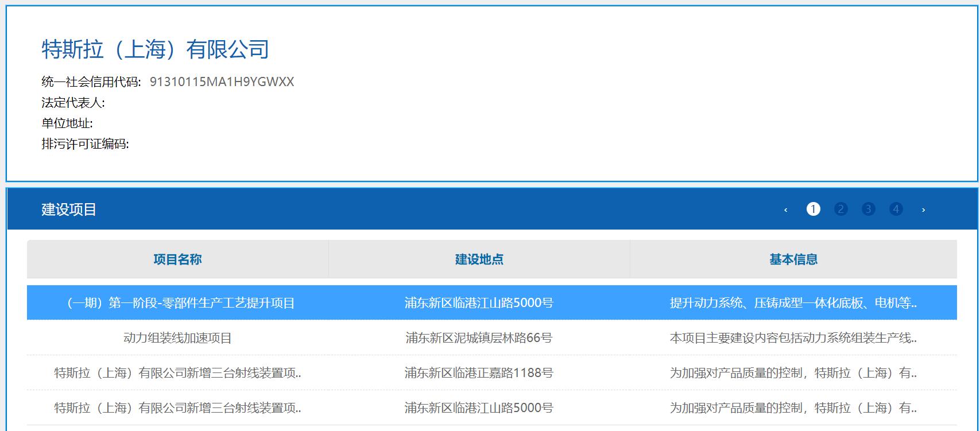980x431 pixels.
Task: Go to the next page of projects
Action: (923, 209)
